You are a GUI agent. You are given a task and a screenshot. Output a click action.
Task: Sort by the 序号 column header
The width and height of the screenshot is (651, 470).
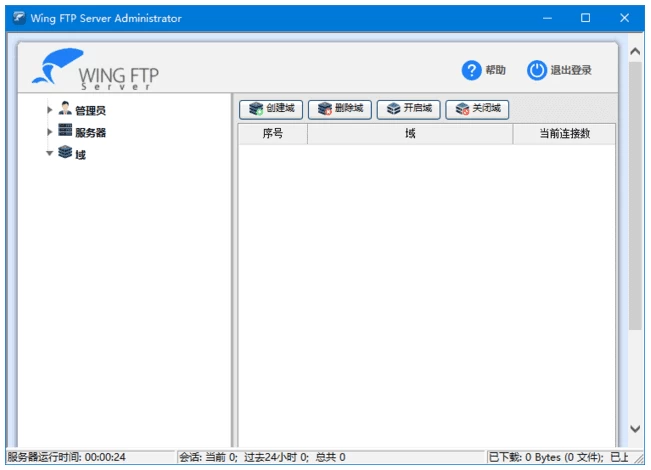pyautogui.click(x=272, y=134)
